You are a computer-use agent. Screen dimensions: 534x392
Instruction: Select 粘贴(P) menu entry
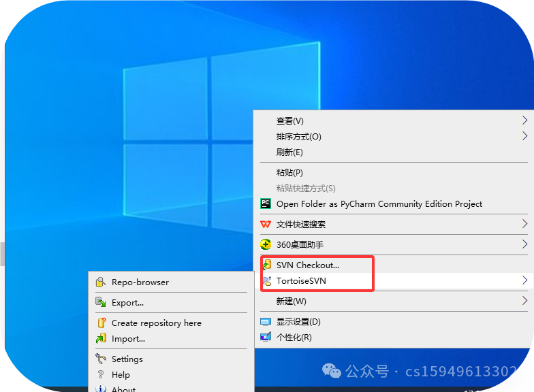394,173
